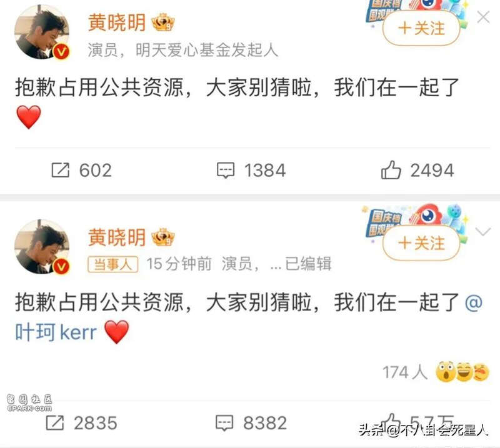Follow 黄晓明 using second +关注 button
The image size is (500, 448).
tap(421, 243)
